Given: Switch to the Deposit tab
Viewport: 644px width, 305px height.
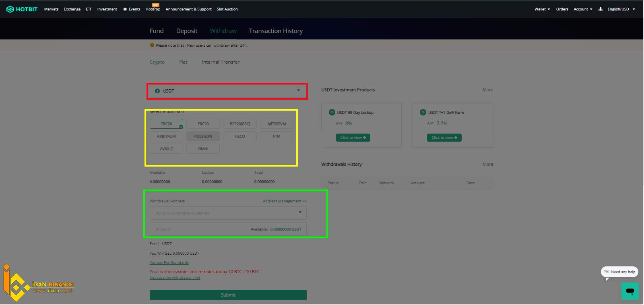Looking at the screenshot, I should [187, 31].
